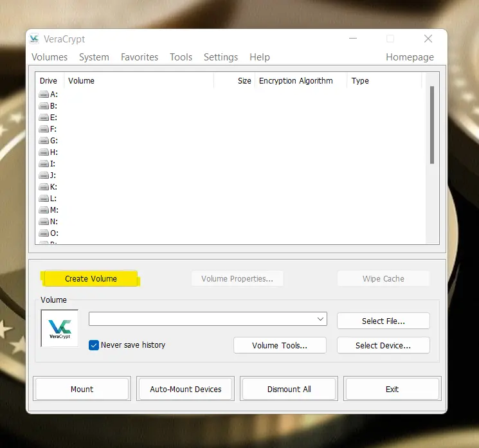The width and height of the screenshot is (479, 448).
Task: Sort by the Volume column header
Action: pos(139,80)
